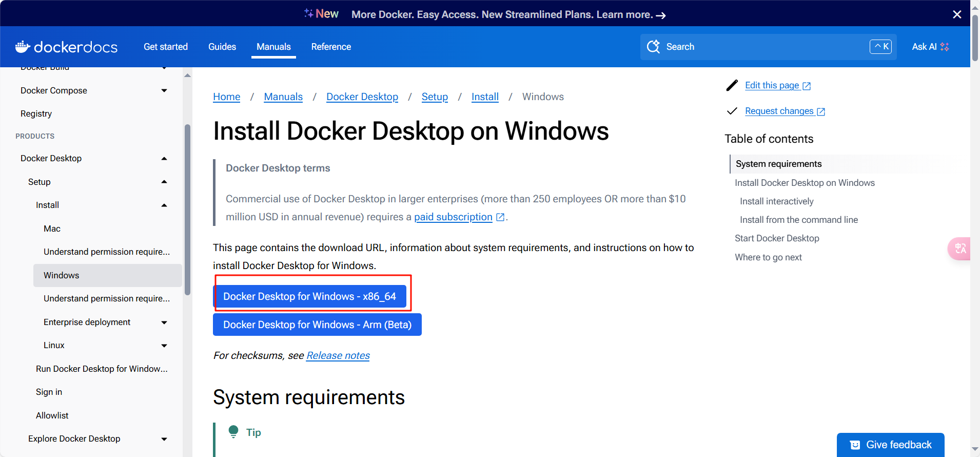
Task: Click the checkmark icon beside Request changes
Action: tap(732, 111)
